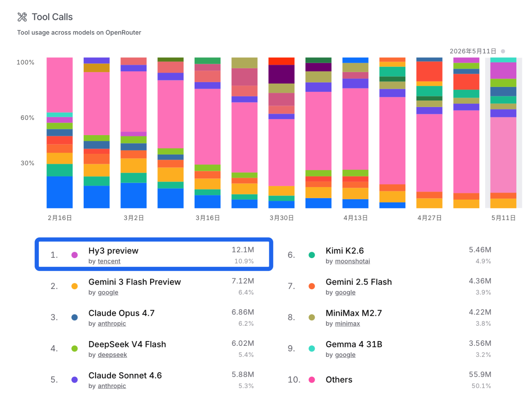Select the Gemini 3 Flash Preview model name
532x413 pixels.
tap(135, 282)
